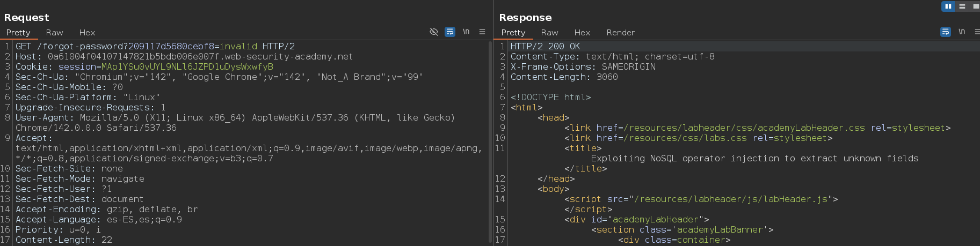The image size is (980, 246).
Task: Toggle non-printable characters (\n) in Request
Action: click(466, 32)
